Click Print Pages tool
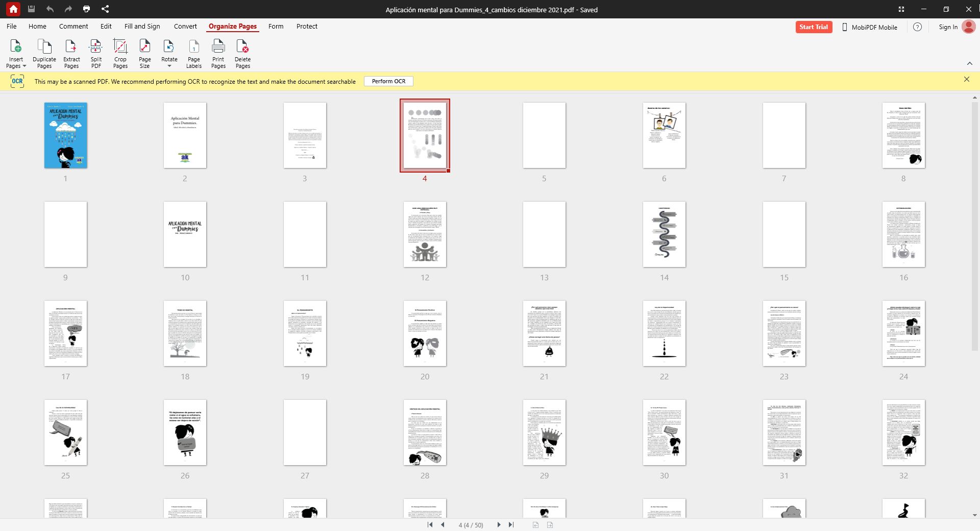The image size is (980, 531). 218,54
